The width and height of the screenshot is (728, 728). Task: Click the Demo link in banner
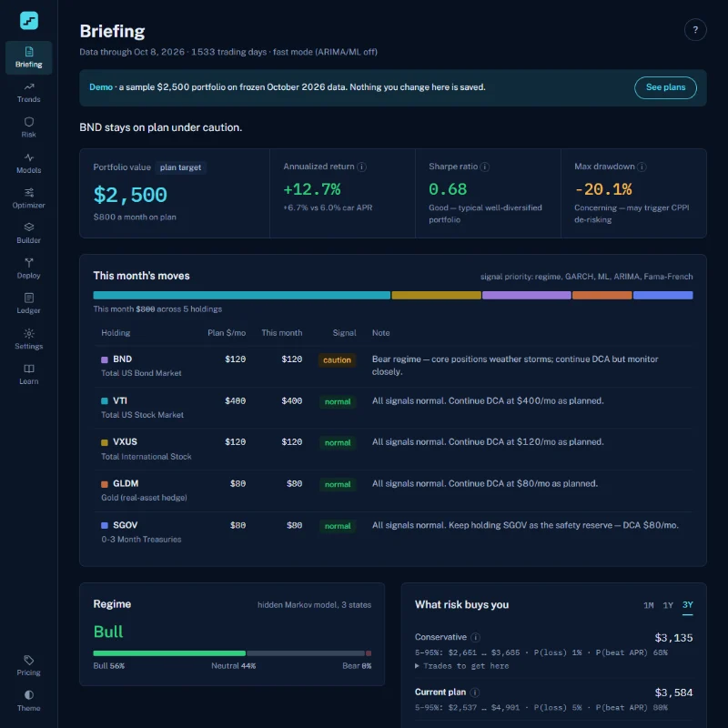point(101,87)
